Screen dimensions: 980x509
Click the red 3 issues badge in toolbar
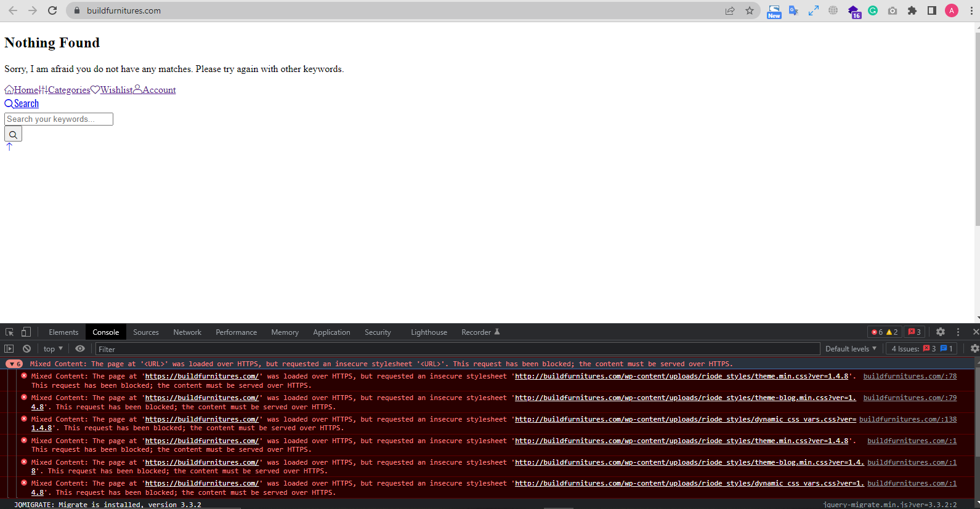coord(915,332)
